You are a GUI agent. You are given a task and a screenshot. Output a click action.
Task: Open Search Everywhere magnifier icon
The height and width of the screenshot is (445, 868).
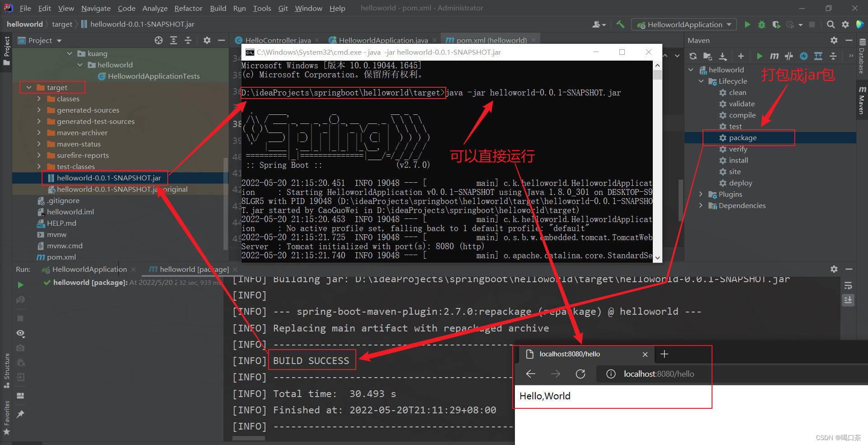pyautogui.click(x=831, y=24)
